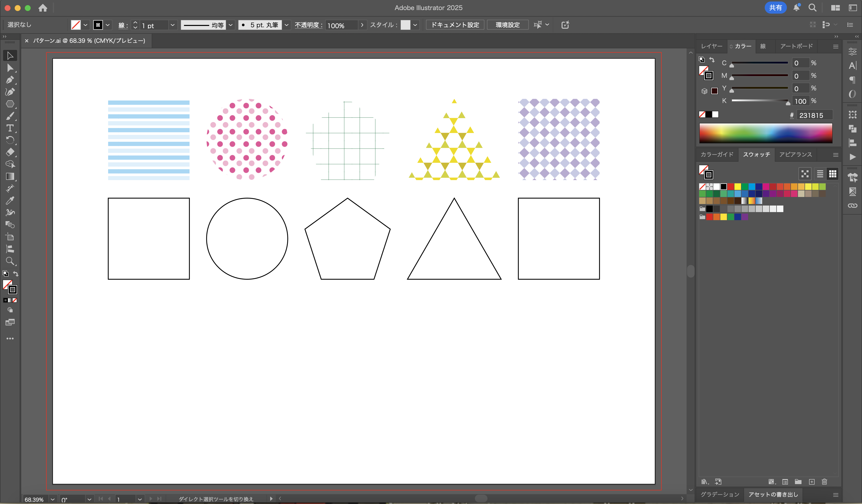Viewport: 862px width, 504px height.
Task: Open fill color dropdown in control bar
Action: coord(85,25)
